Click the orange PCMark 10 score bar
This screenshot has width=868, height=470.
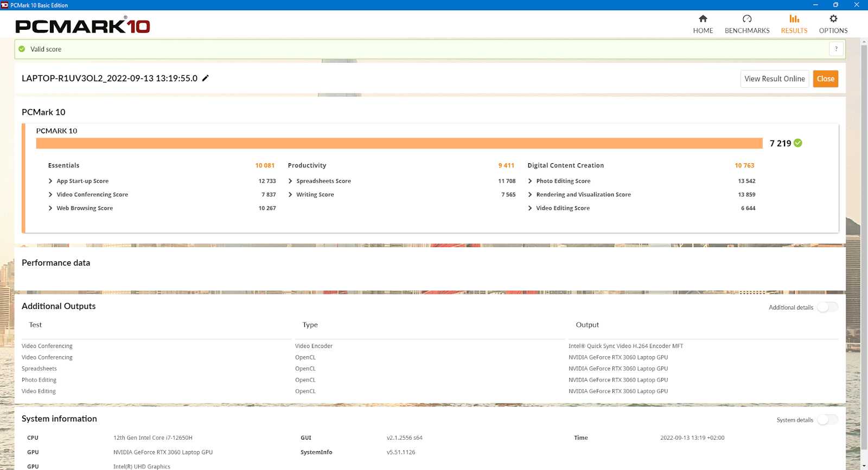click(x=399, y=143)
